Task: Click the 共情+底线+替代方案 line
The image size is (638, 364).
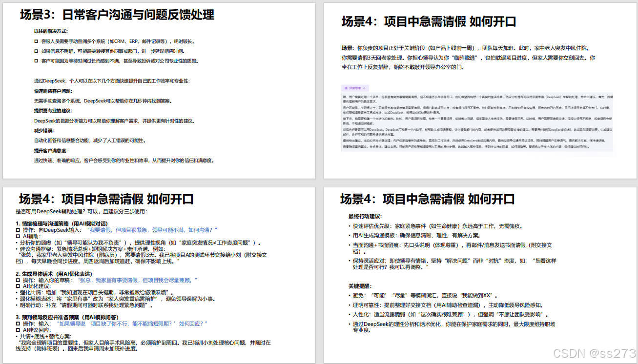Action: (x=43, y=336)
